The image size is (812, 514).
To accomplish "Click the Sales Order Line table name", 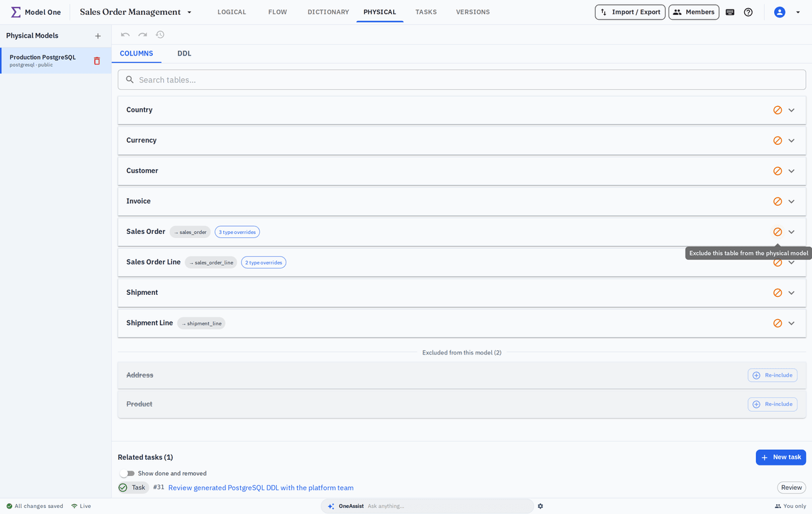I will [154, 262].
